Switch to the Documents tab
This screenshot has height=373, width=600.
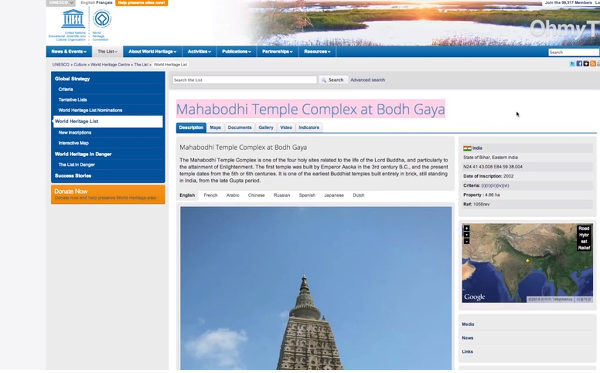(x=240, y=127)
